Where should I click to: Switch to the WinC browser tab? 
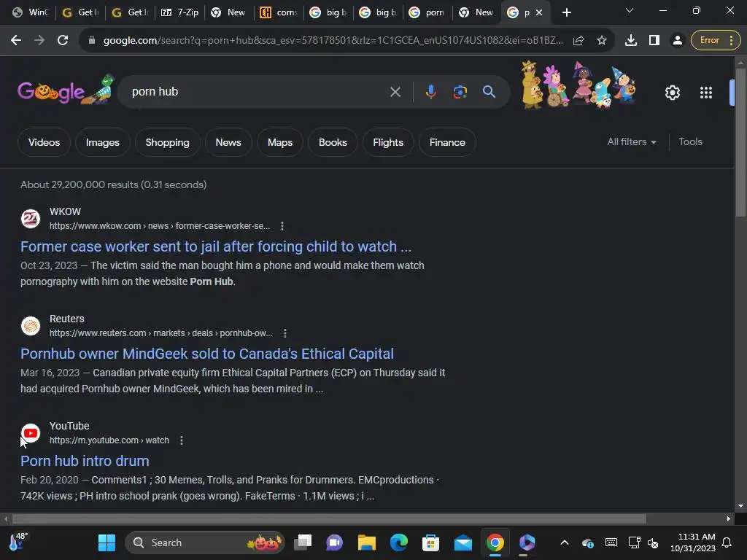[31, 12]
